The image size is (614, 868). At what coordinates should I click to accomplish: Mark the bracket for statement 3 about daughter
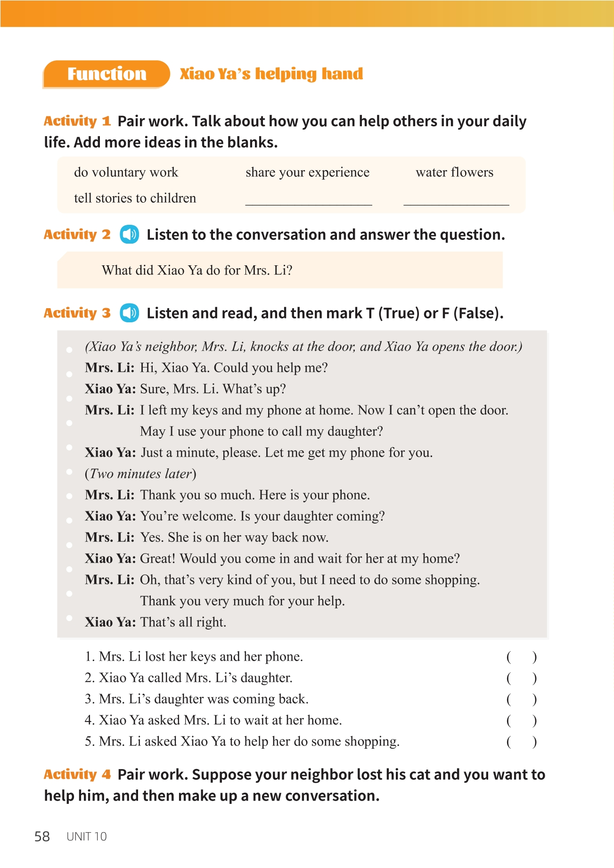pyautogui.click(x=521, y=699)
